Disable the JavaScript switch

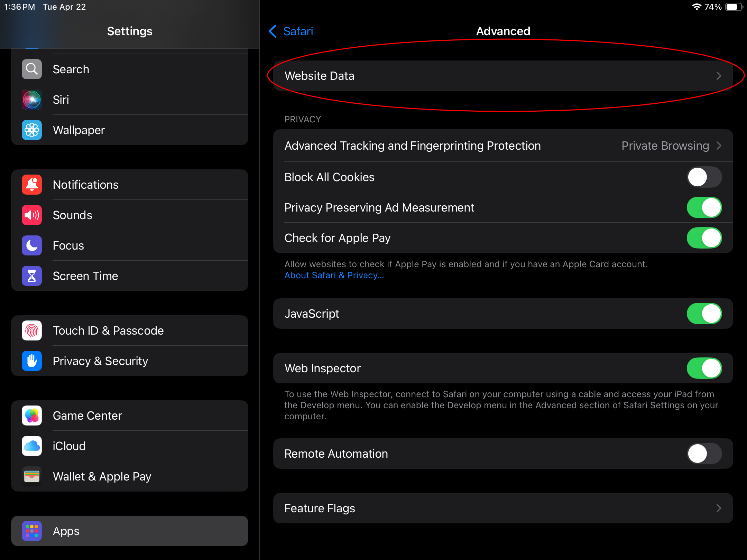click(704, 314)
